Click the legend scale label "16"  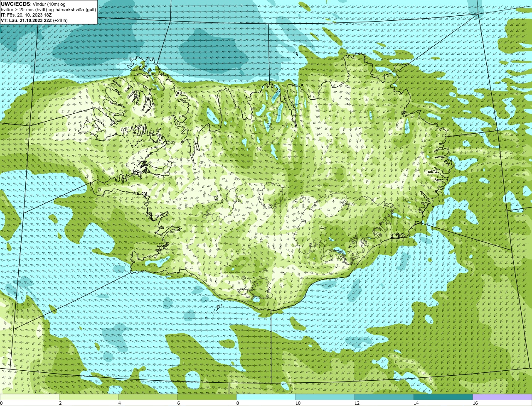(x=475, y=403)
